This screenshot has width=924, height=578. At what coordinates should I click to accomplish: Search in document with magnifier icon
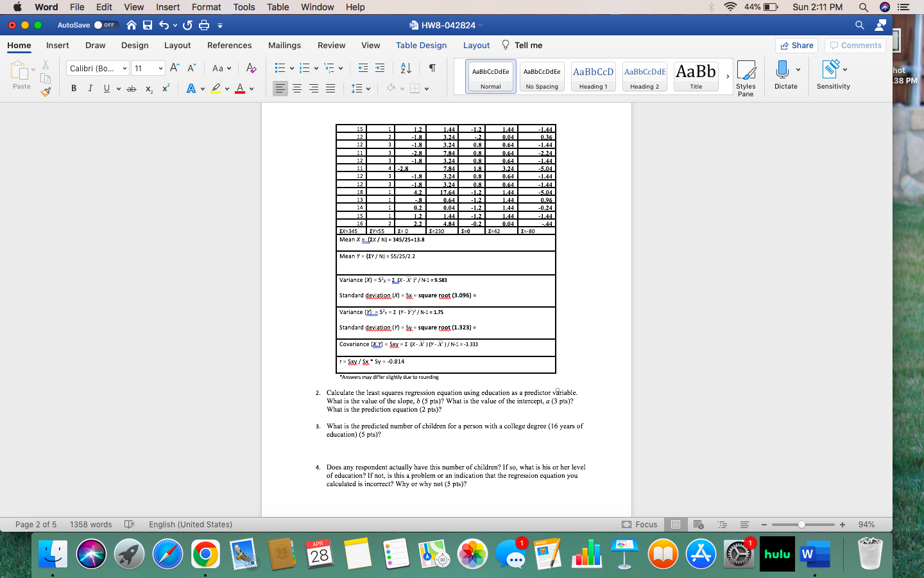pyautogui.click(x=860, y=25)
